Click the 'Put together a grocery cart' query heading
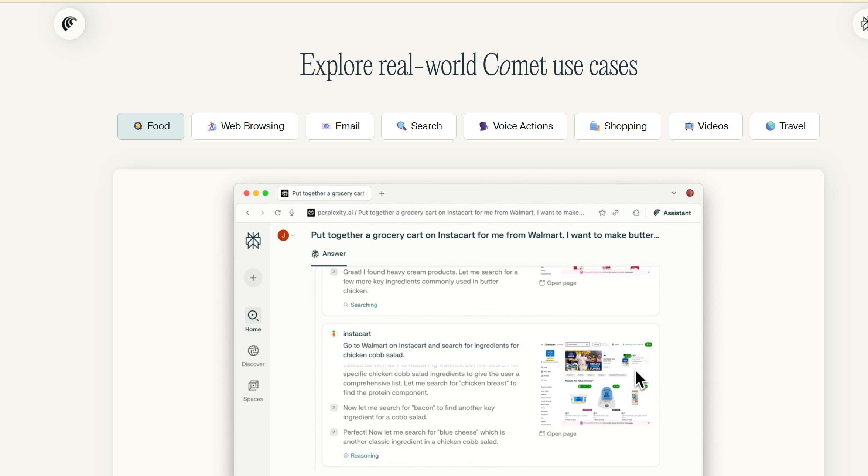Image resolution: width=868 pixels, height=476 pixels. pyautogui.click(x=485, y=235)
